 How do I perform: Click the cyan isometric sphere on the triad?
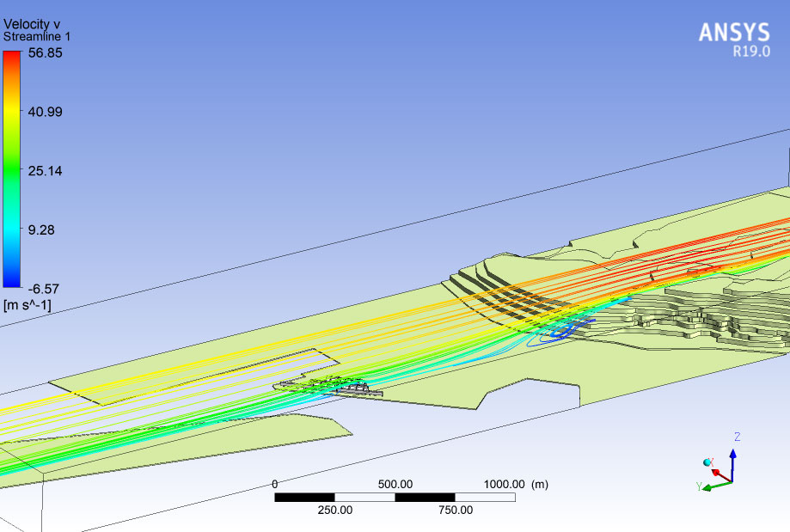click(707, 462)
